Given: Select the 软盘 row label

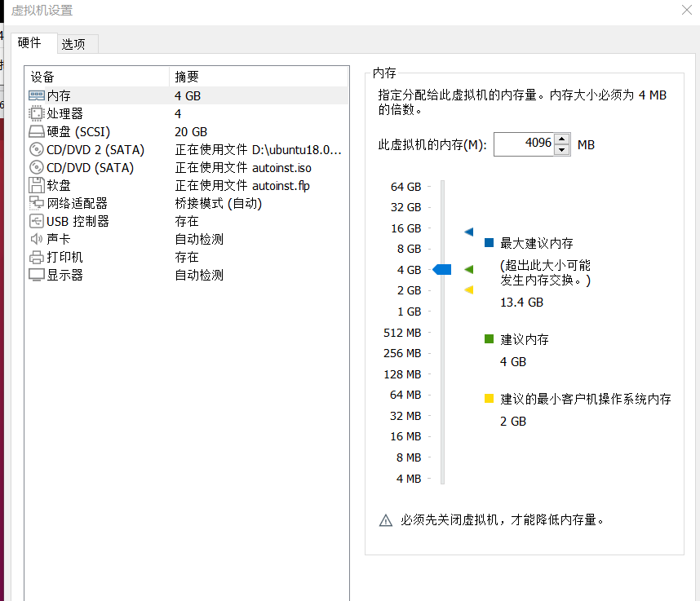Looking at the screenshot, I should click(59, 186).
